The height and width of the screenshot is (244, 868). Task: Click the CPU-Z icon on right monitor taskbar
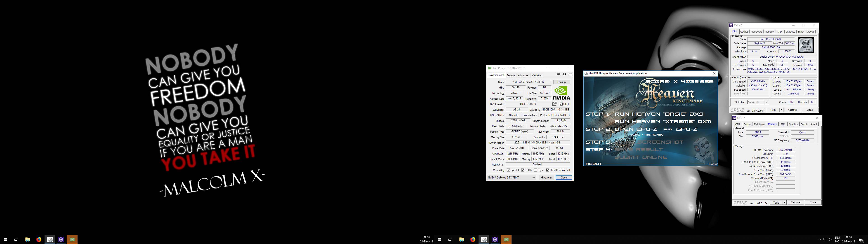[x=495, y=240]
